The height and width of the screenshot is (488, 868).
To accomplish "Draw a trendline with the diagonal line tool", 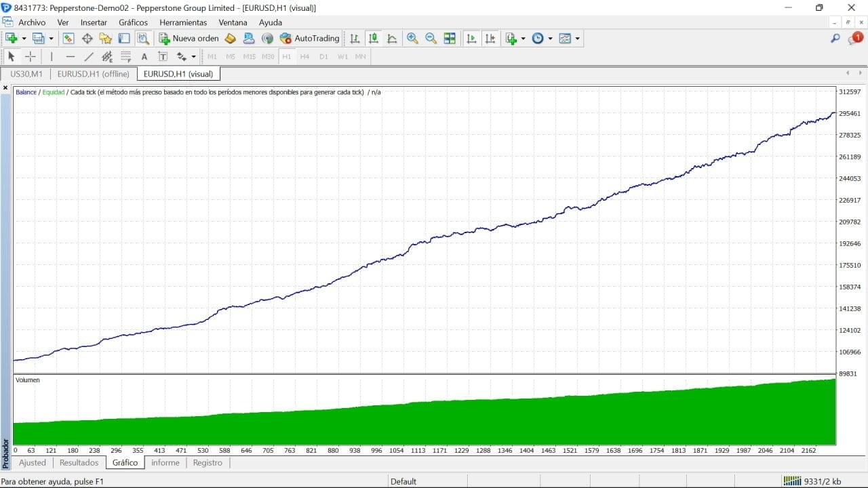I will [x=89, y=57].
